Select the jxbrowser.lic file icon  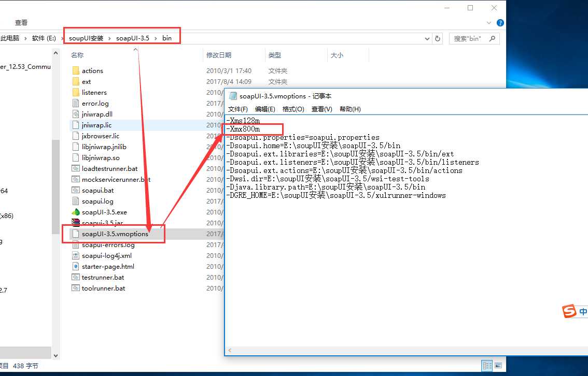coord(76,136)
